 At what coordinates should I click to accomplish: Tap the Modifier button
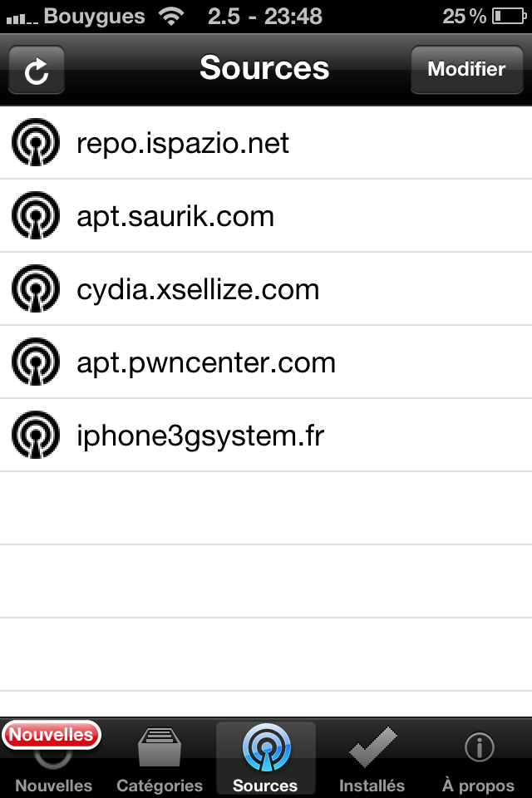467,70
